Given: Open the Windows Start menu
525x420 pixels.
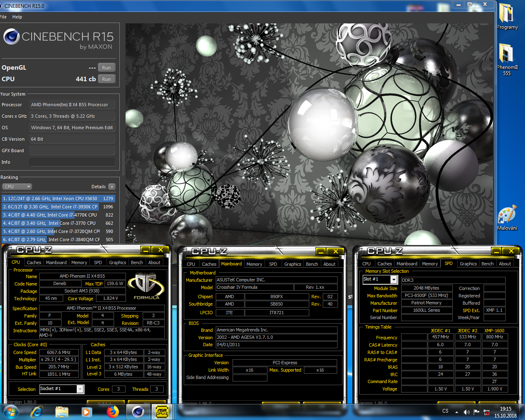Looking at the screenshot, I should 11,412.
